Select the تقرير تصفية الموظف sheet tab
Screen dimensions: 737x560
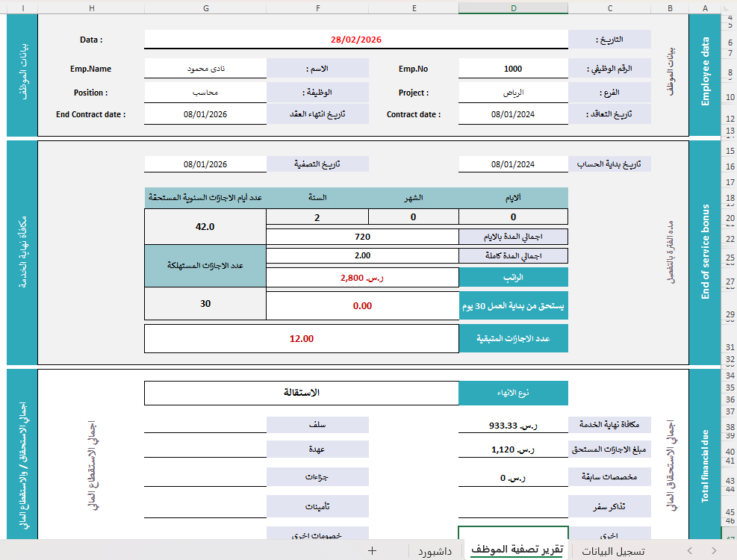[x=517, y=551]
